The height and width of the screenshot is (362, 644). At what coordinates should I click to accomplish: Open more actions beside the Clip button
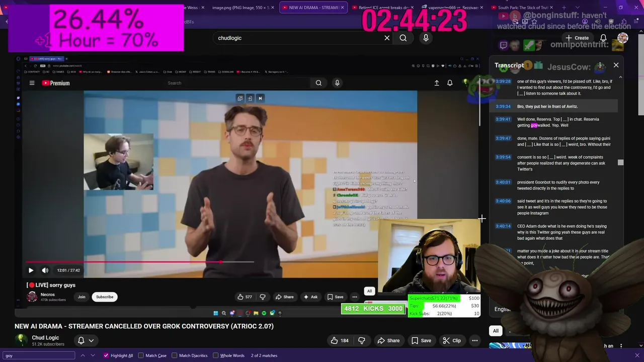[x=474, y=340]
